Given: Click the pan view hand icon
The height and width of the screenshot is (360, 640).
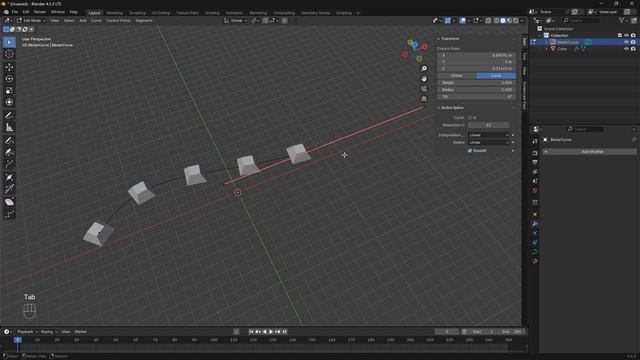Looking at the screenshot, I should [x=424, y=78].
